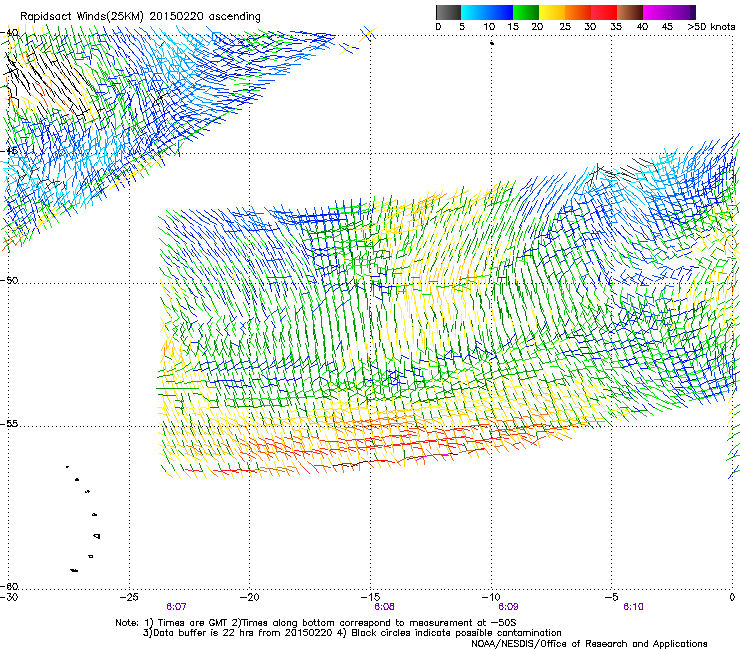The width and height of the screenshot is (740, 650).
Task: Click the -50 latitude axis label
Action: (9, 280)
